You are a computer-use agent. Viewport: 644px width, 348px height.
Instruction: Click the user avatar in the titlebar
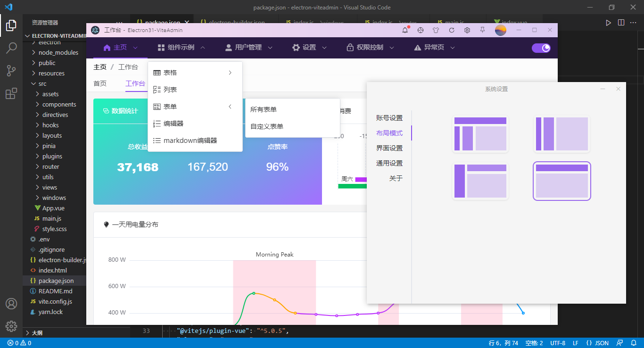coord(501,30)
